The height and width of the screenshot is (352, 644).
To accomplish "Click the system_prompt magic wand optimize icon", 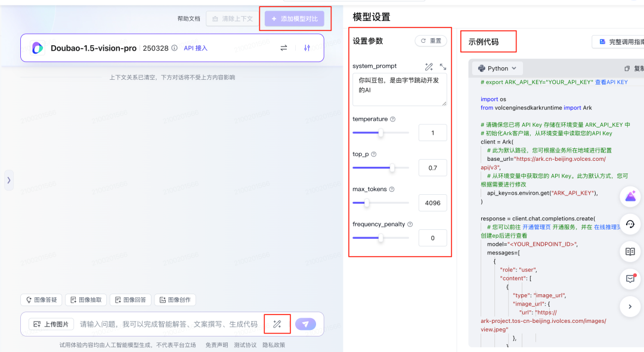I will 429,67.
